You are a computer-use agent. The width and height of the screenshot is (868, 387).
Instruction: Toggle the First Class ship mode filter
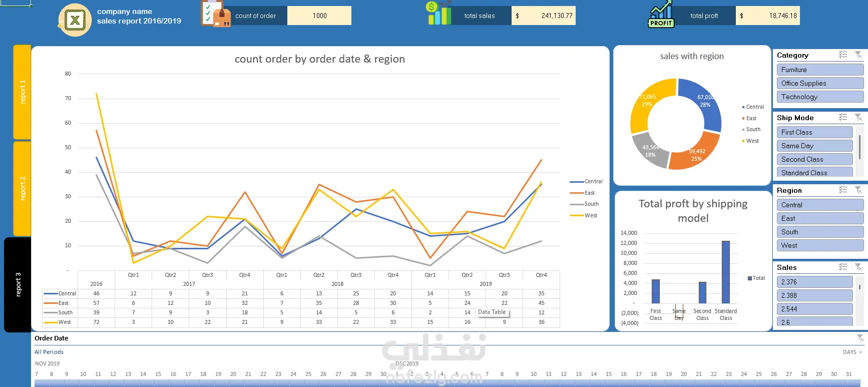coord(814,132)
